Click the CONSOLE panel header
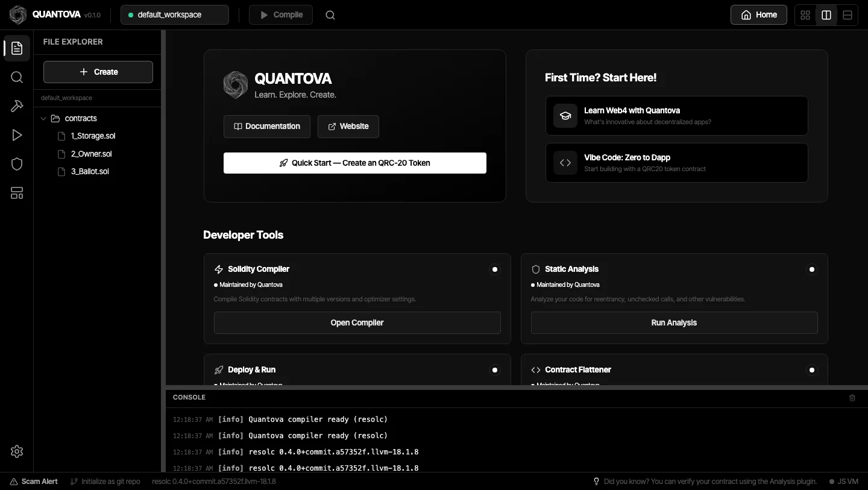868x490 pixels. point(189,398)
